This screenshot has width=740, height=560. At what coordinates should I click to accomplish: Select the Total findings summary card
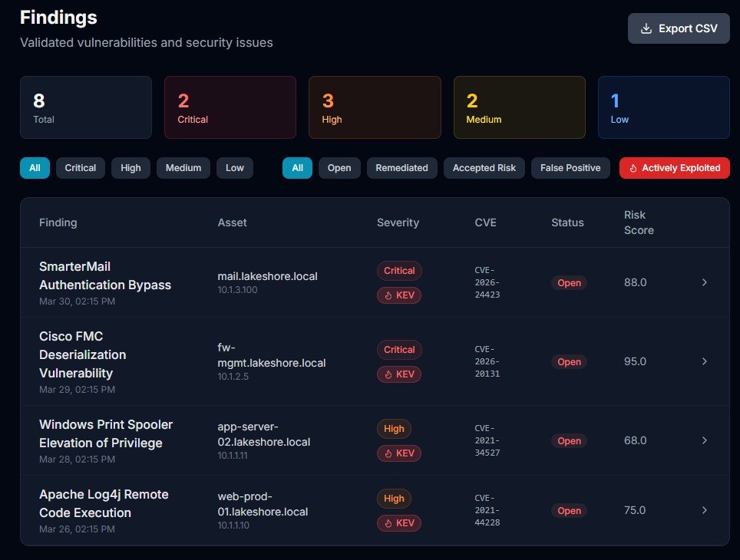coord(86,107)
